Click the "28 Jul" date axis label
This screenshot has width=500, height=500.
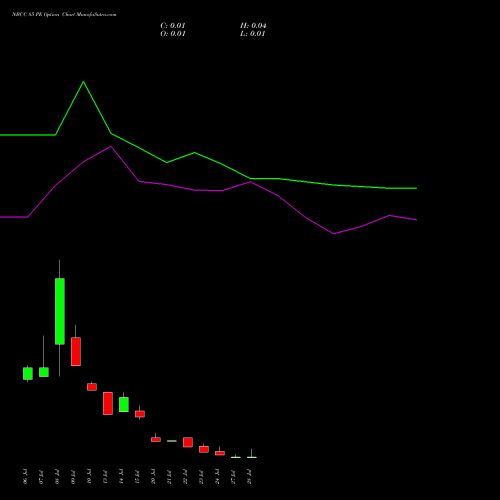pos(250,476)
